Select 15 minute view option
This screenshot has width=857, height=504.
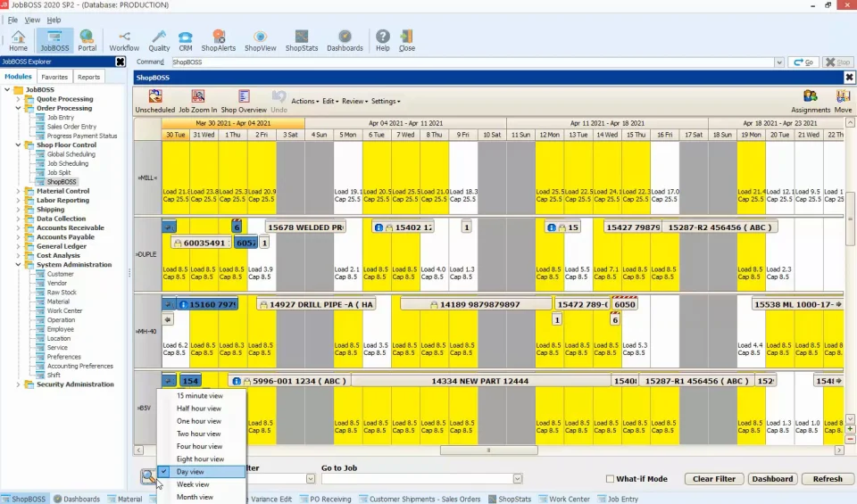pyautogui.click(x=199, y=396)
